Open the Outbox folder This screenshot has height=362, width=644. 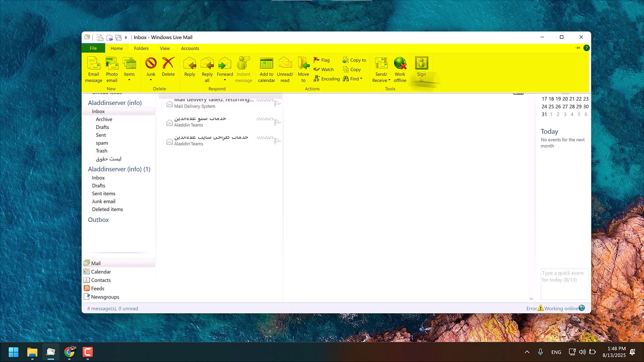pyautogui.click(x=98, y=220)
